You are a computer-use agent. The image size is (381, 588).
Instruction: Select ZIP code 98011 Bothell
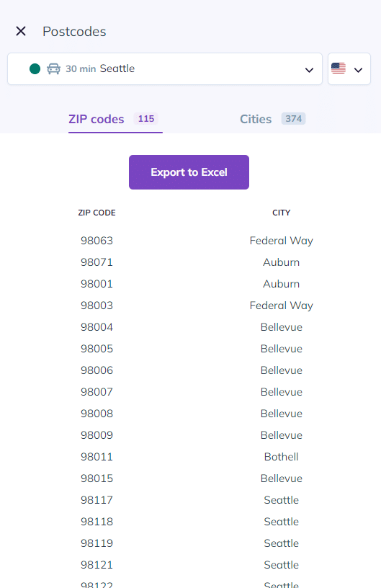(x=190, y=457)
